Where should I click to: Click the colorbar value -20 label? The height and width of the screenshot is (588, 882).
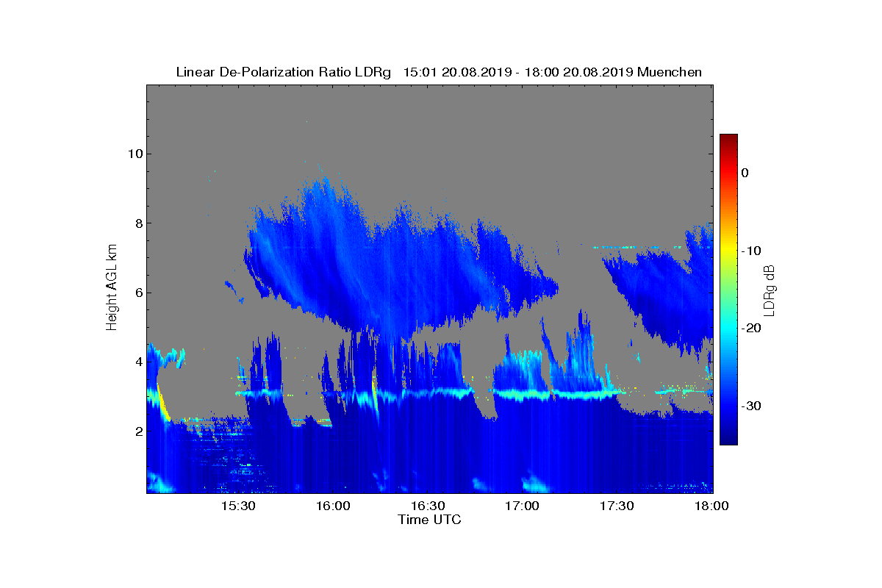coord(751,329)
